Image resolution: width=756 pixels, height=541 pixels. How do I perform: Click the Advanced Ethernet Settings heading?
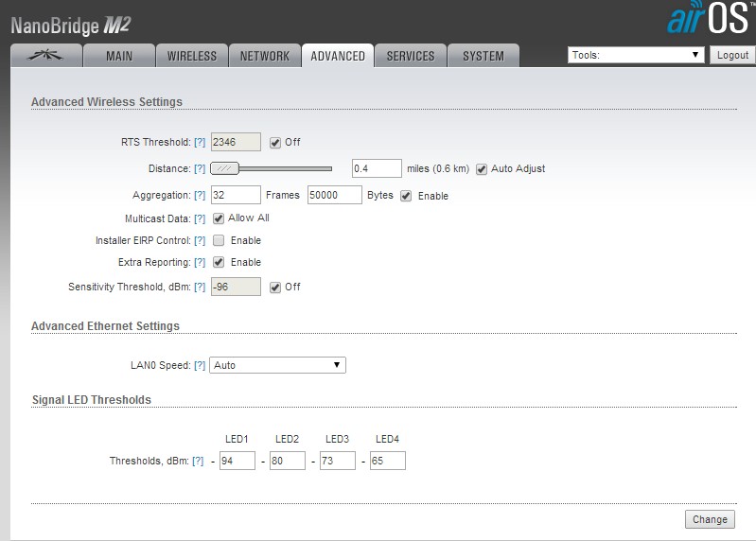tap(105, 326)
